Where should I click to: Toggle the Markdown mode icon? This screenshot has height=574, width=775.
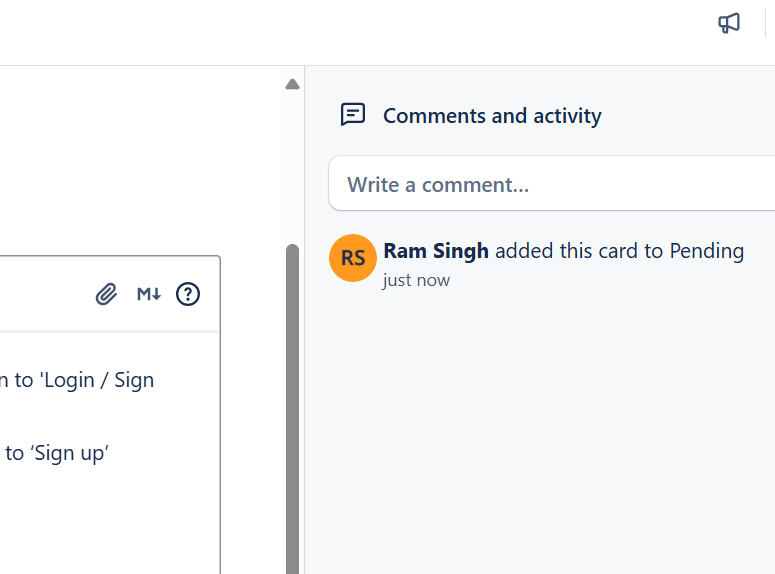pos(149,294)
